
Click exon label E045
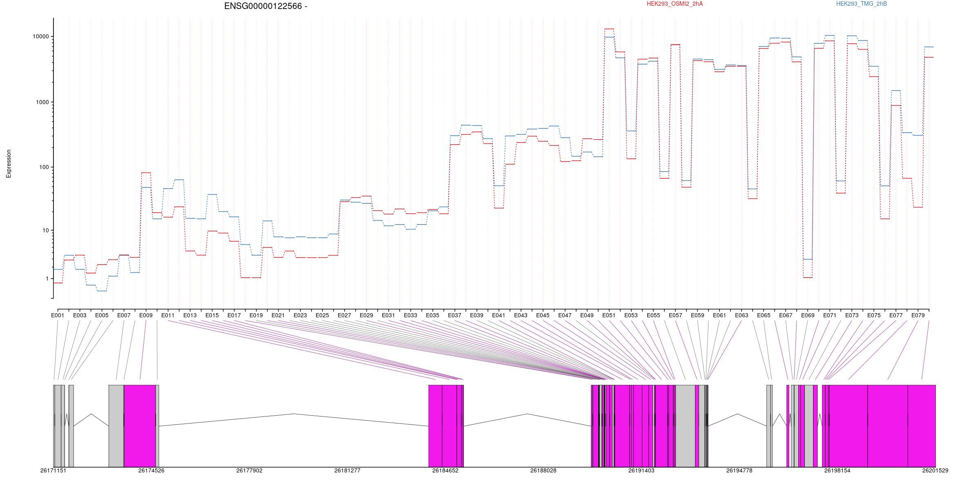[x=543, y=315]
